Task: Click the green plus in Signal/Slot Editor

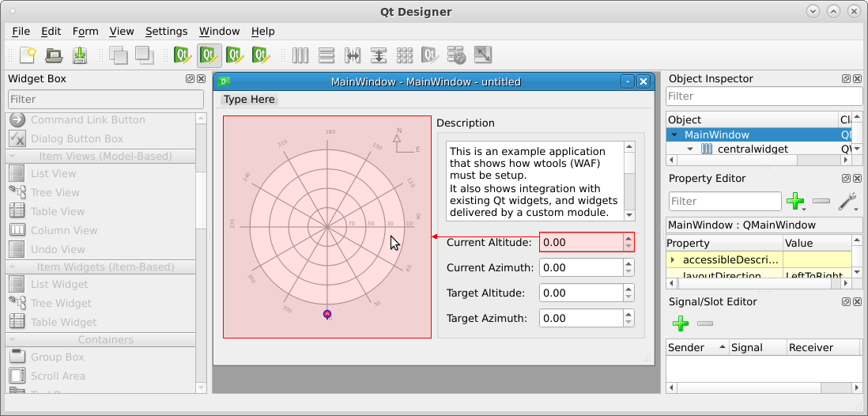Action: coord(680,323)
